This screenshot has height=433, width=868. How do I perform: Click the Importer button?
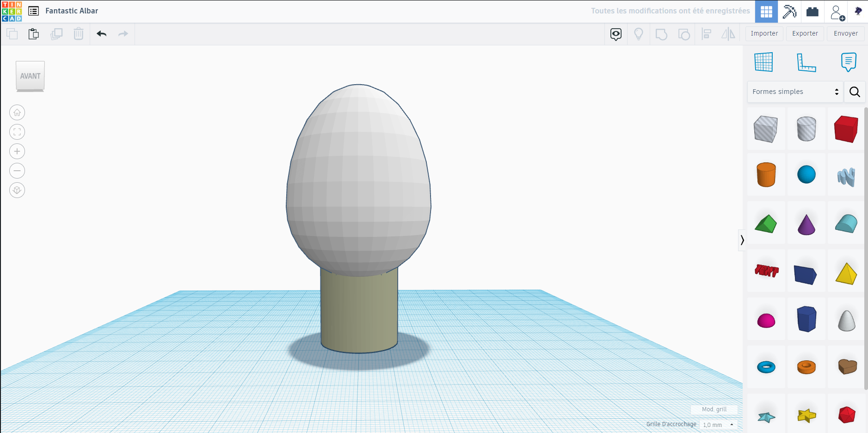point(763,33)
